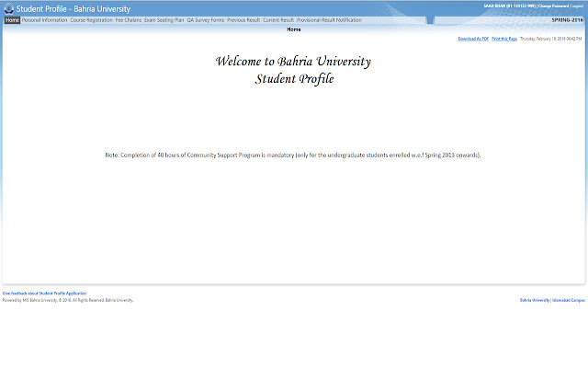Open Personal Information menu
588x368 pixels.
44,20
